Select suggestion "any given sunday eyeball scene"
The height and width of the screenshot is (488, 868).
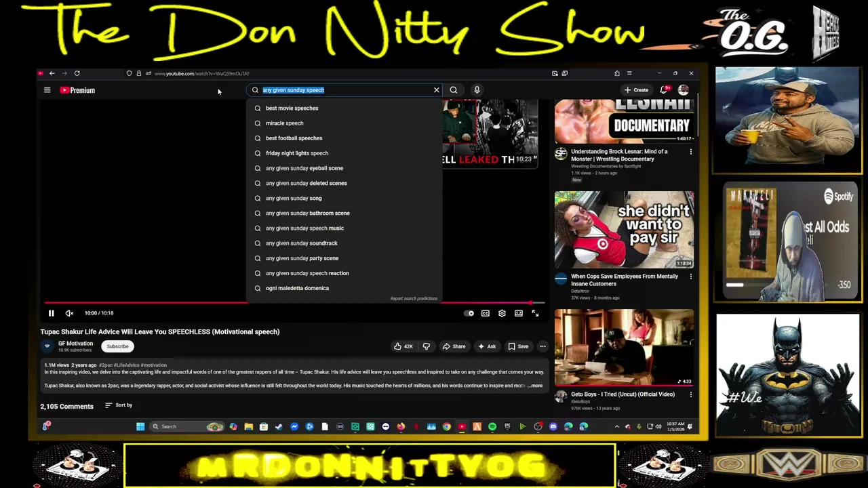click(344, 168)
